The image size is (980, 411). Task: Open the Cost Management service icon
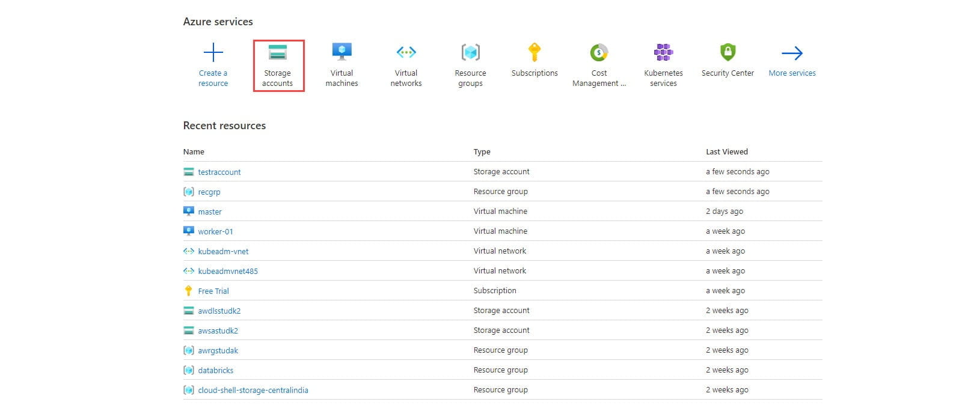click(x=599, y=52)
